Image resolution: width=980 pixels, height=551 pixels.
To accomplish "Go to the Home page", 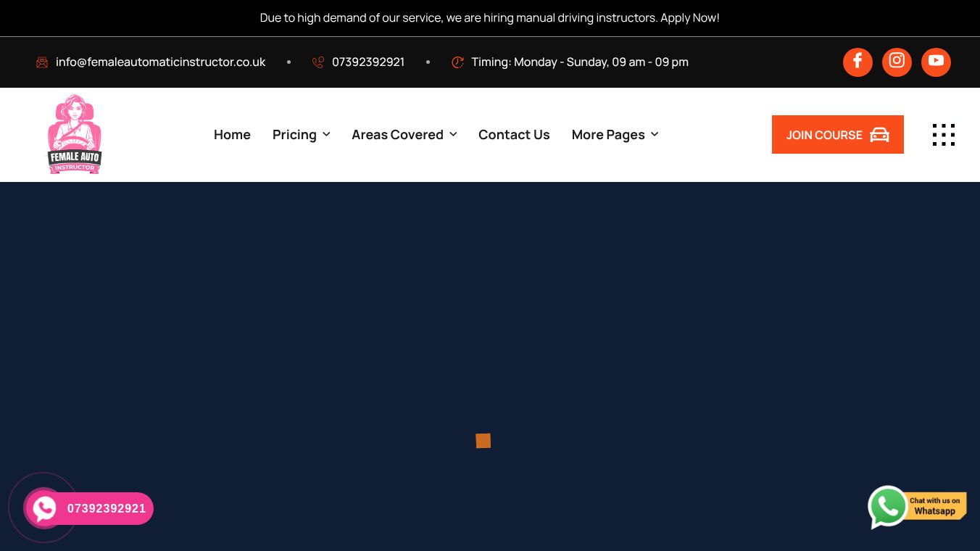I will click(x=232, y=135).
